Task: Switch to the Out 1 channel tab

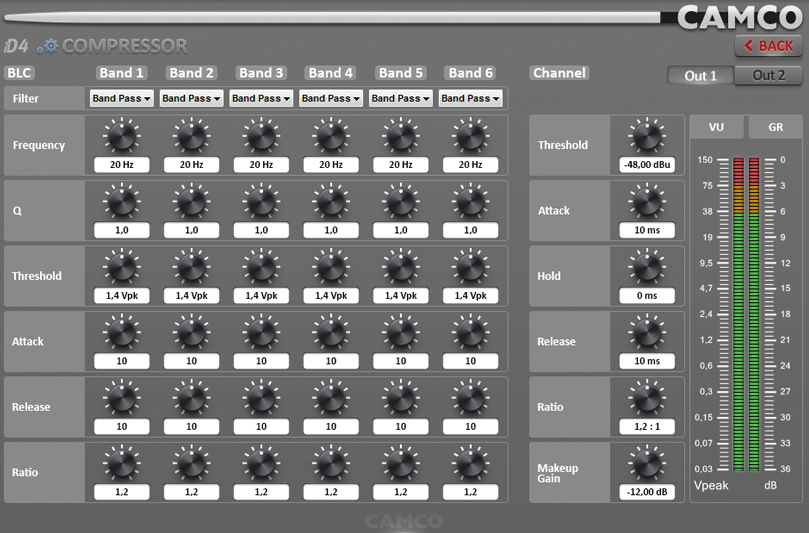Action: pyautogui.click(x=701, y=76)
